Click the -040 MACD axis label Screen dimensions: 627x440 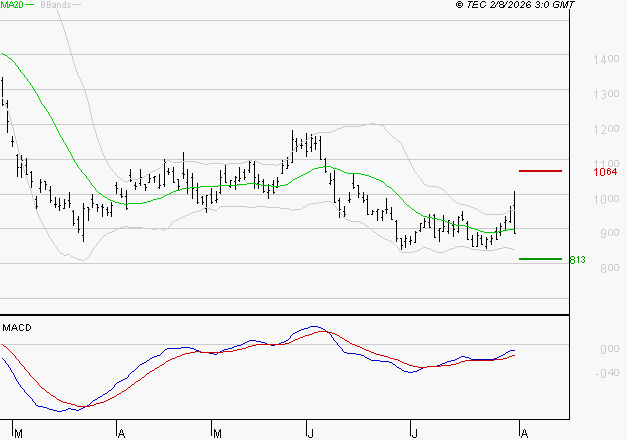[x=607, y=373]
